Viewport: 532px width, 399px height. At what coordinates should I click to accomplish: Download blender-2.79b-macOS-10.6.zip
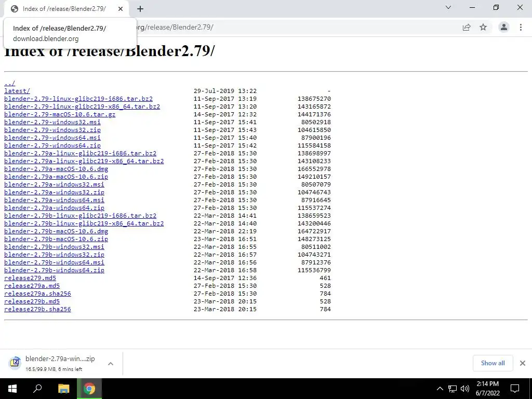tap(56, 239)
